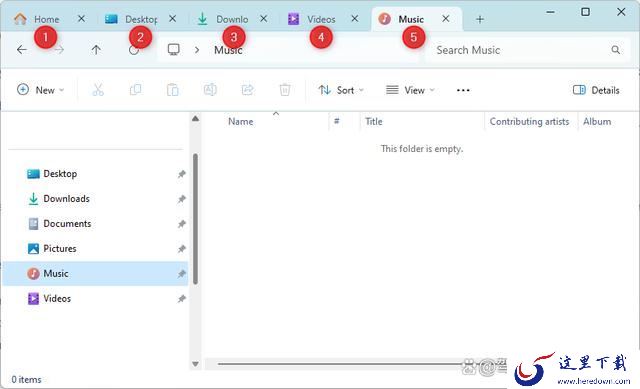The height and width of the screenshot is (389, 640).
Task: Close the Videos tab
Action: point(355,19)
